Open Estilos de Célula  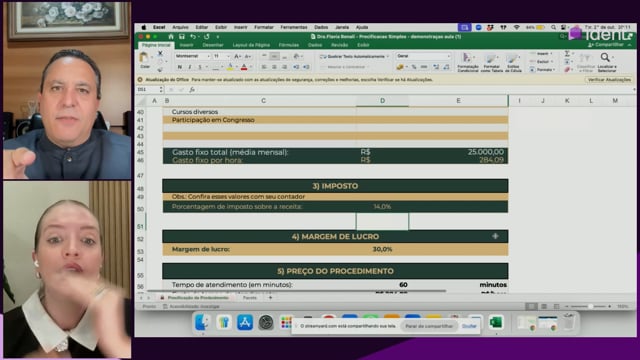click(x=513, y=62)
